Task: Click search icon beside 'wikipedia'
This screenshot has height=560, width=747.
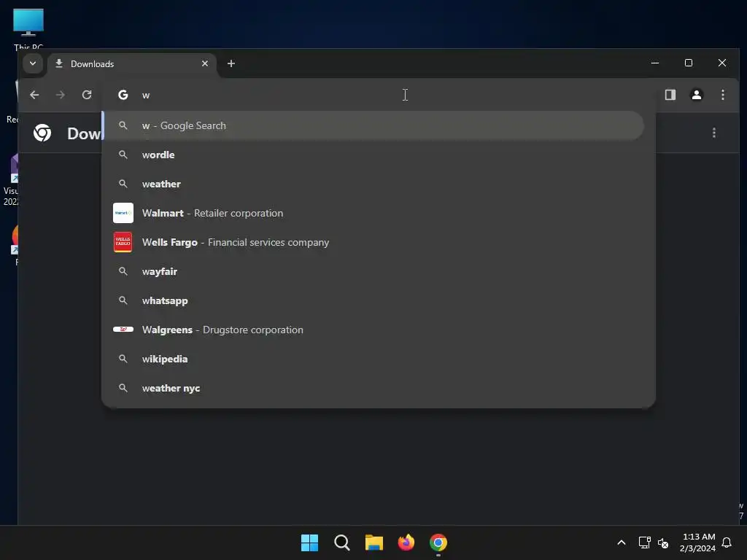Action: pyautogui.click(x=123, y=359)
